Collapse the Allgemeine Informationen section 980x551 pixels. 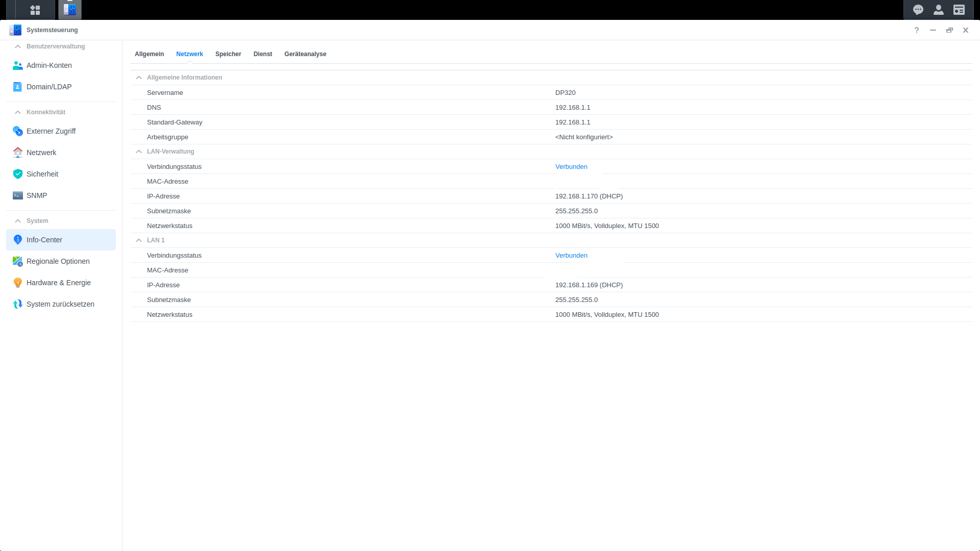click(x=139, y=78)
